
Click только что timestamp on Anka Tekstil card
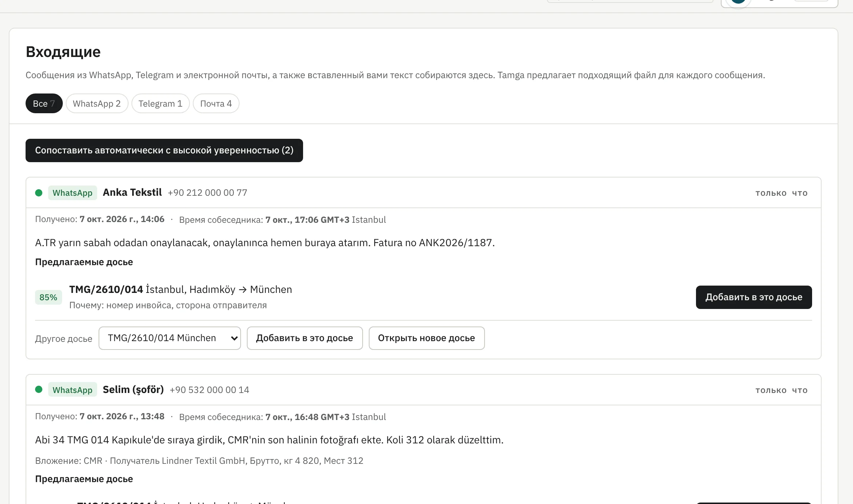pyautogui.click(x=781, y=193)
